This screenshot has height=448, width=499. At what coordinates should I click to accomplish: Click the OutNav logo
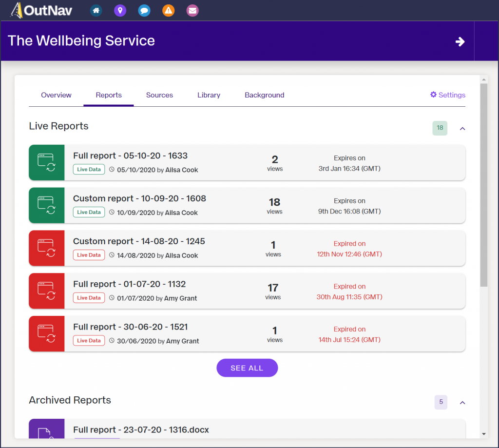click(41, 10)
